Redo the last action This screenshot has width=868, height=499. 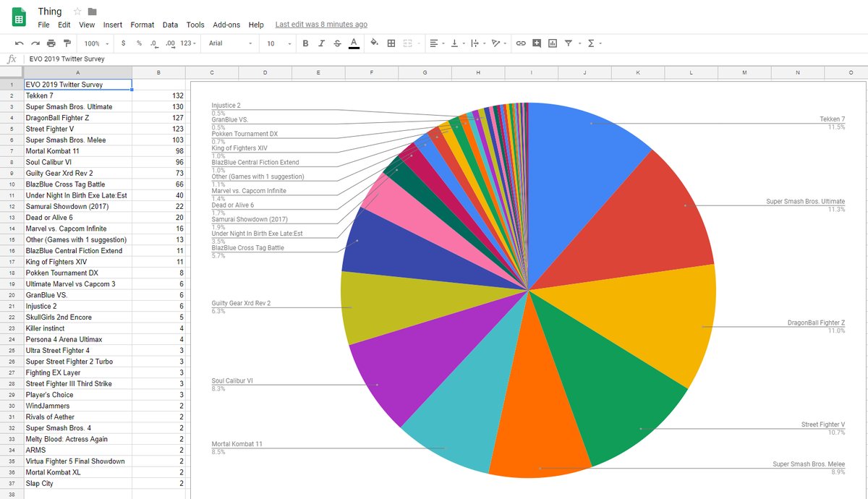(x=35, y=43)
